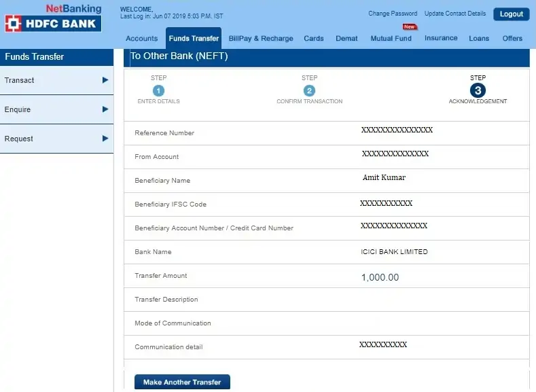Click the masked Reference Number value

[x=397, y=130]
